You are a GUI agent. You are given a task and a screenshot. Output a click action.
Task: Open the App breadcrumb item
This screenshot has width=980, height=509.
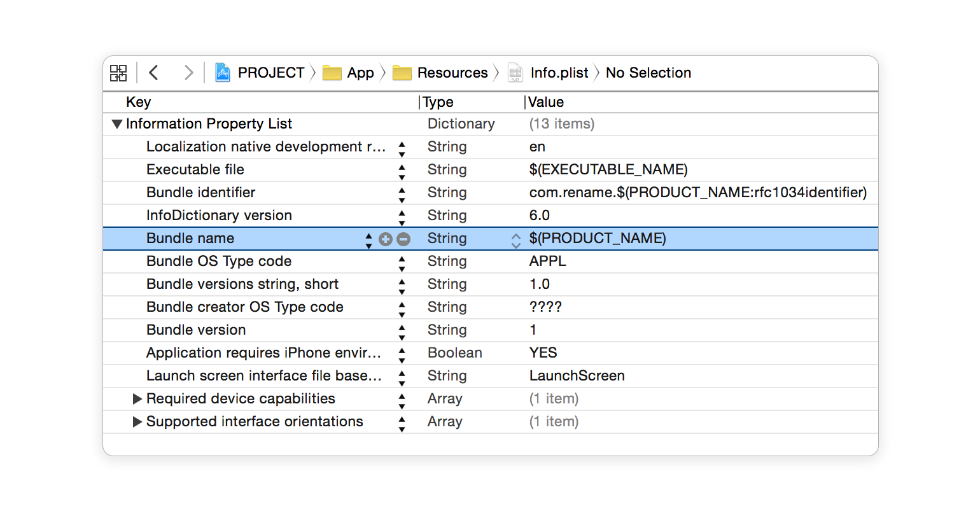(x=360, y=73)
